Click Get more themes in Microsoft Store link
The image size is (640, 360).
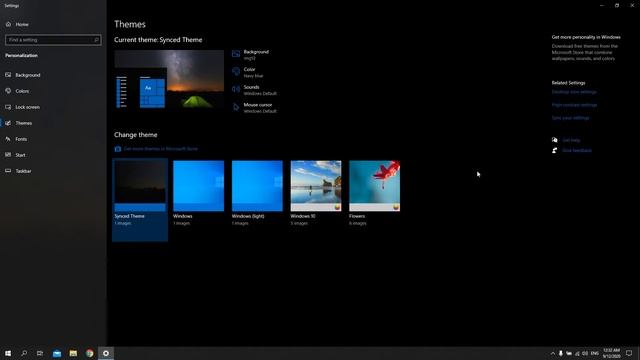point(160,149)
